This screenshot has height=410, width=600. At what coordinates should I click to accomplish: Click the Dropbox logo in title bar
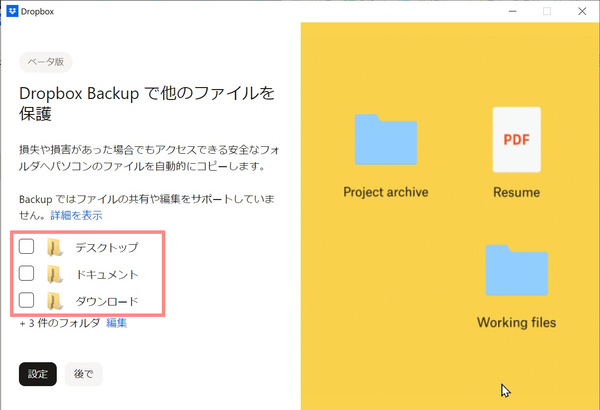click(12, 11)
